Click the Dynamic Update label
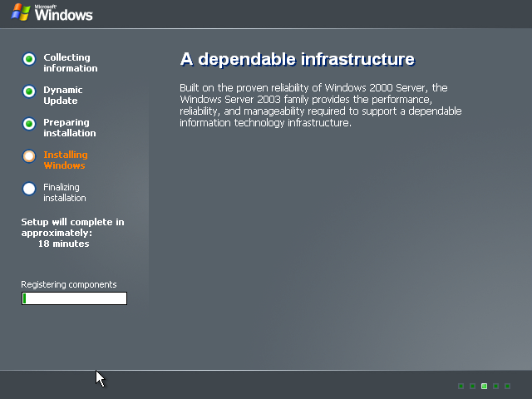The width and height of the screenshot is (532, 399). [x=63, y=96]
